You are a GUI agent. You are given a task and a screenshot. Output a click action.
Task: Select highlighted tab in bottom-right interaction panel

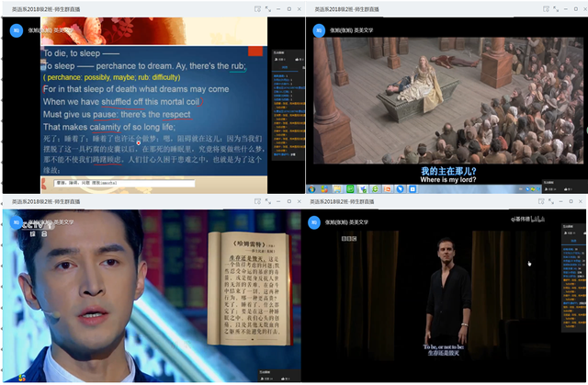pyautogui.click(x=573, y=241)
